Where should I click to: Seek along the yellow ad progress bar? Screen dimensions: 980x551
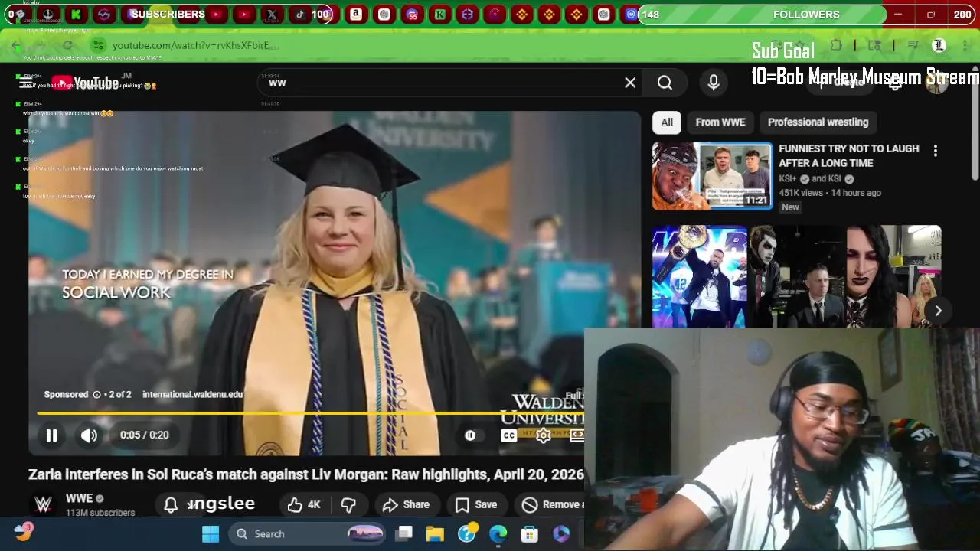(310, 413)
